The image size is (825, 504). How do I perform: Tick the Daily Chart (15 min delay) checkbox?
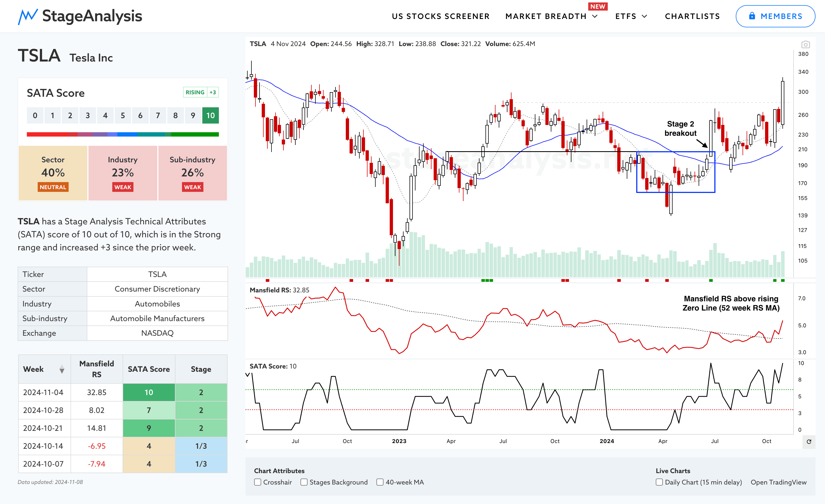[x=659, y=482]
